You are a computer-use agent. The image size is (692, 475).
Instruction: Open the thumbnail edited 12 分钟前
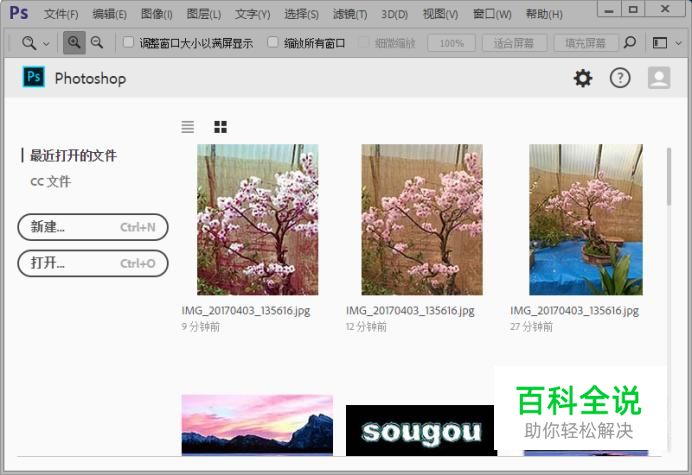point(422,219)
